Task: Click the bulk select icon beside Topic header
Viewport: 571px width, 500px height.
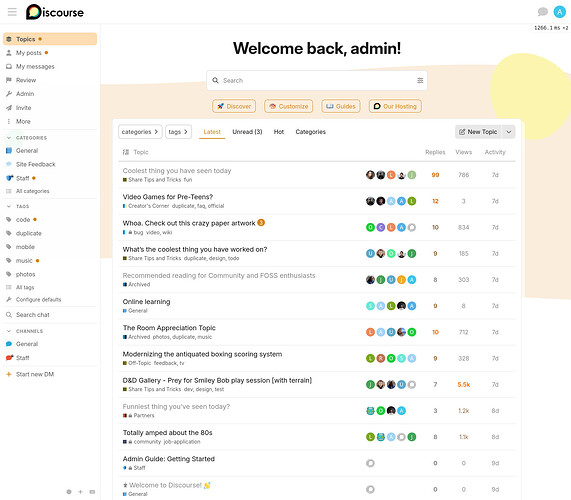Action: tap(126, 152)
